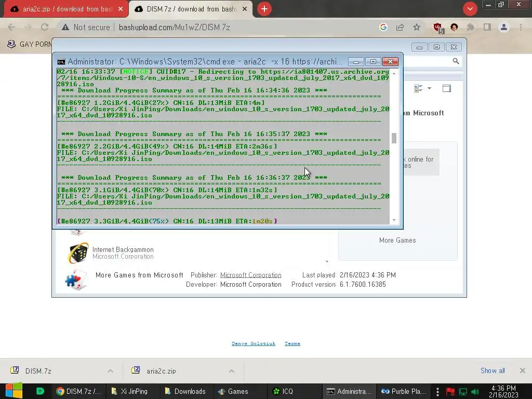Focus the address bar URL
The width and height of the screenshot is (532, 399).
(174, 27)
